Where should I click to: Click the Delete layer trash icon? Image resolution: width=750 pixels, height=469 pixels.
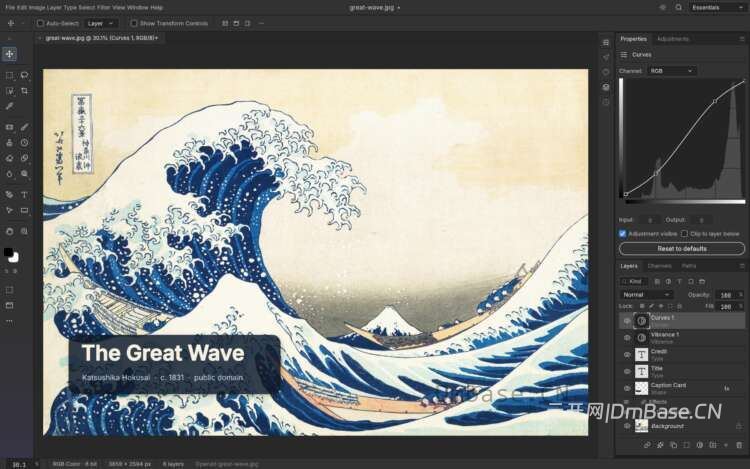739,445
